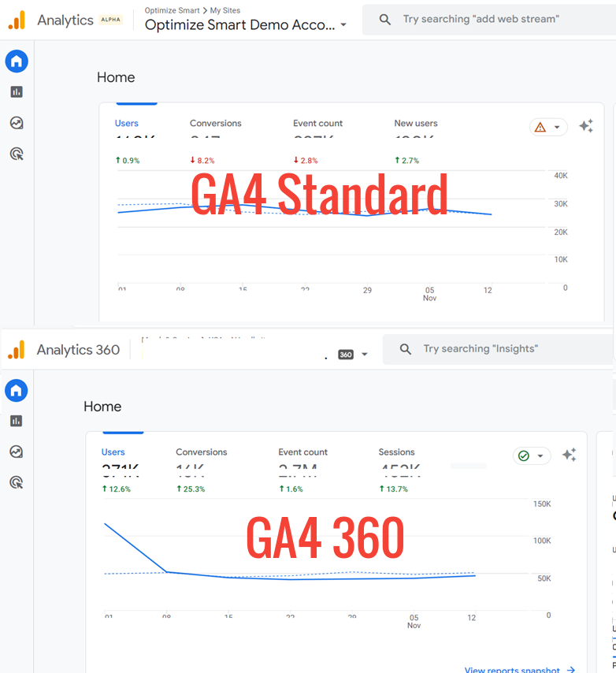The image size is (616, 673).
Task: Open data quality warning triangle dropdown
Action: [x=548, y=127]
